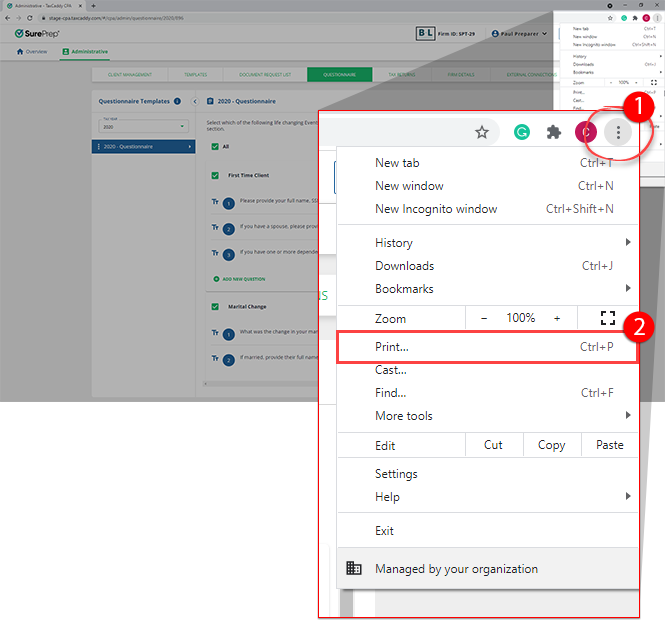
Task: Click the Copy button in Edit row
Action: point(551,445)
